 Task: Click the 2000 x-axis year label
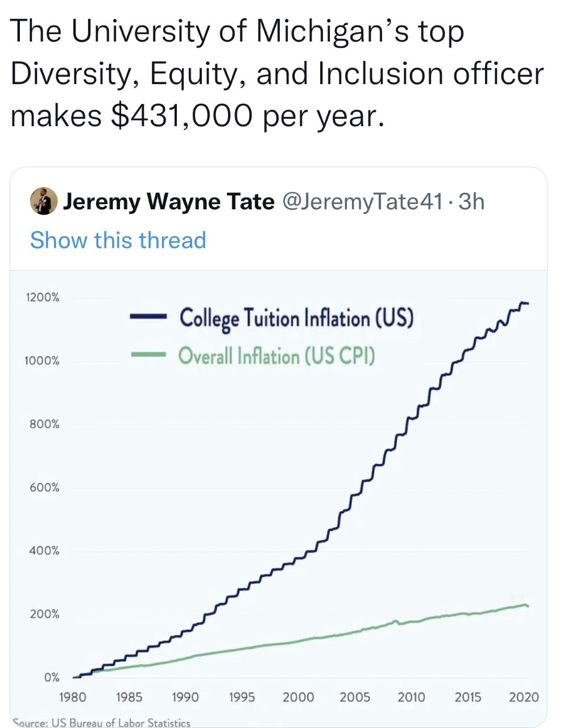(x=298, y=697)
